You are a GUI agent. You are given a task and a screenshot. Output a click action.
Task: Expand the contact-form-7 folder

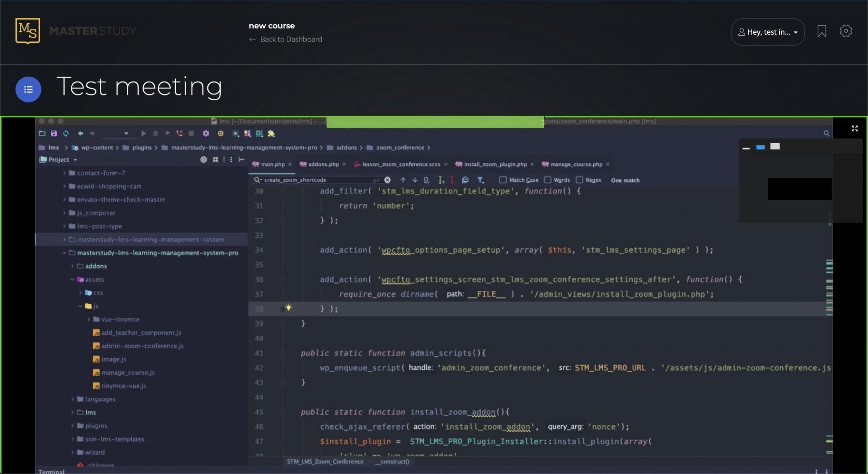(64, 173)
